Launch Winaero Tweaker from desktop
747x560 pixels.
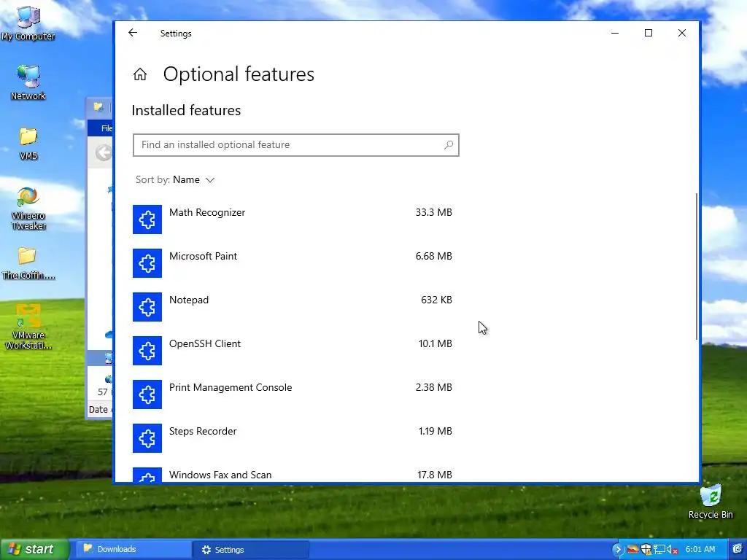point(28,209)
